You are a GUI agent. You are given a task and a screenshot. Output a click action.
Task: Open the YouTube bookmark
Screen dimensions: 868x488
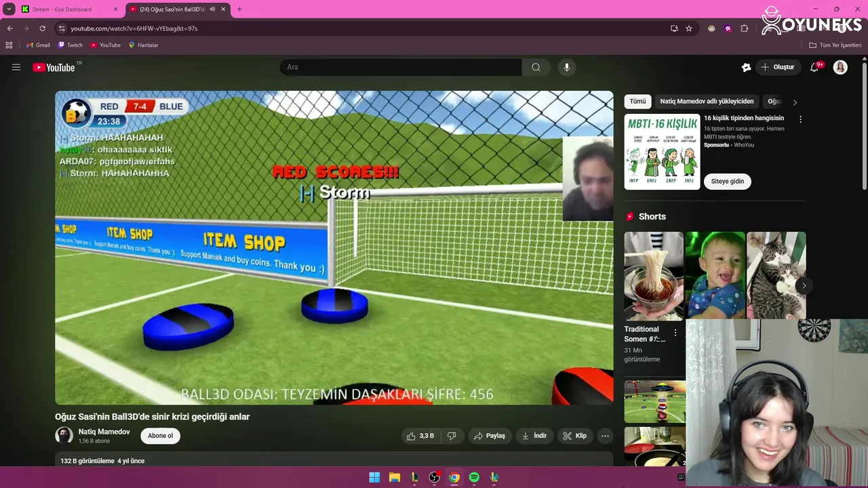pyautogui.click(x=106, y=45)
